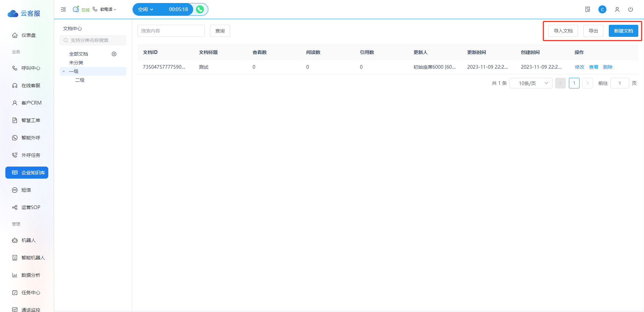Click the 通话监控 monitor icon

pos(15,310)
